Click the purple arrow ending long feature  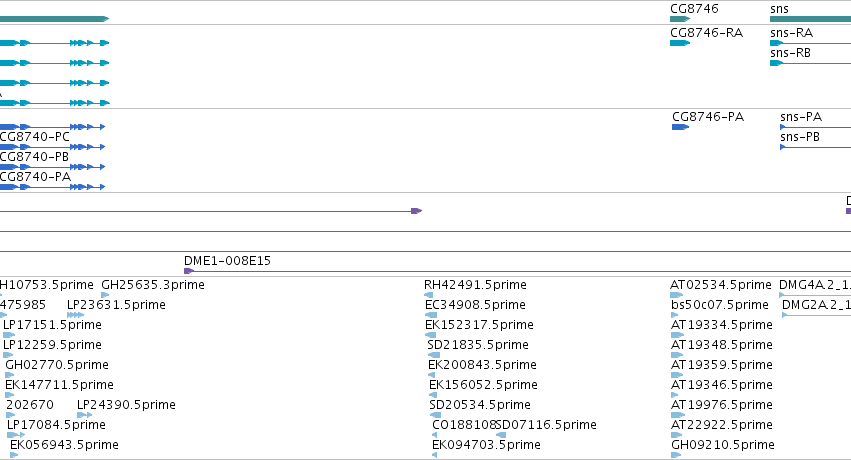pos(416,211)
